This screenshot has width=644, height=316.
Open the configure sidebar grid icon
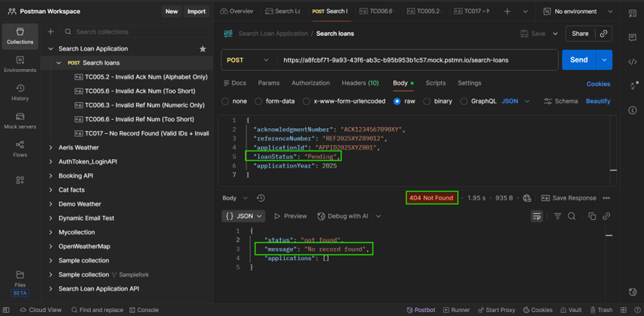tap(20, 180)
